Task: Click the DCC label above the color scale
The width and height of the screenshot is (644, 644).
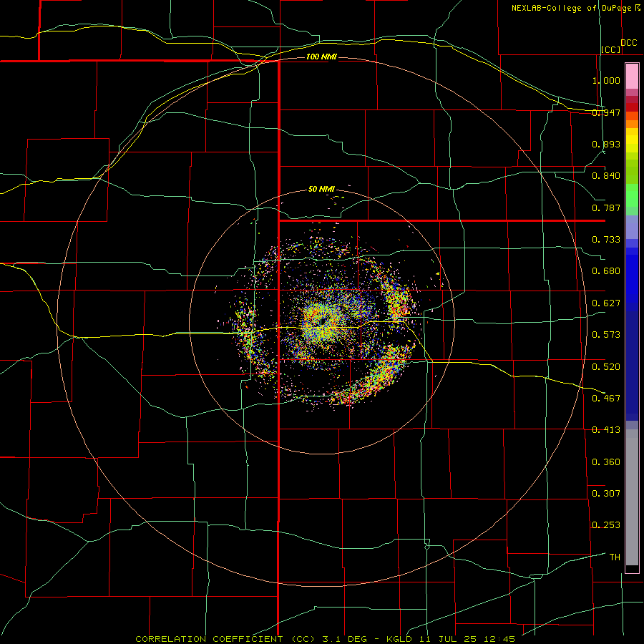Action: coord(628,43)
